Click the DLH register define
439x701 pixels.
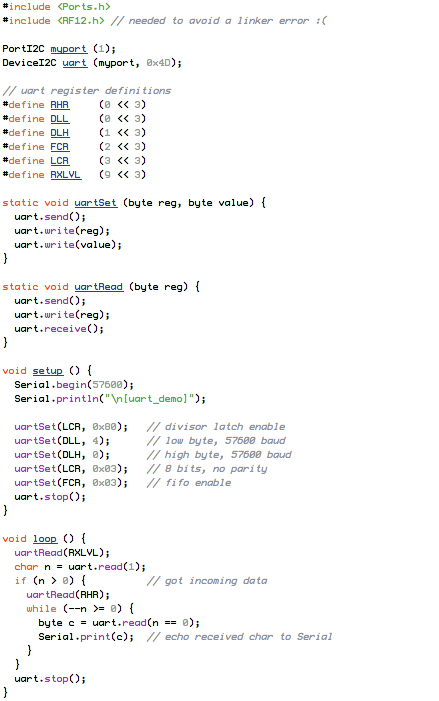coord(59,132)
